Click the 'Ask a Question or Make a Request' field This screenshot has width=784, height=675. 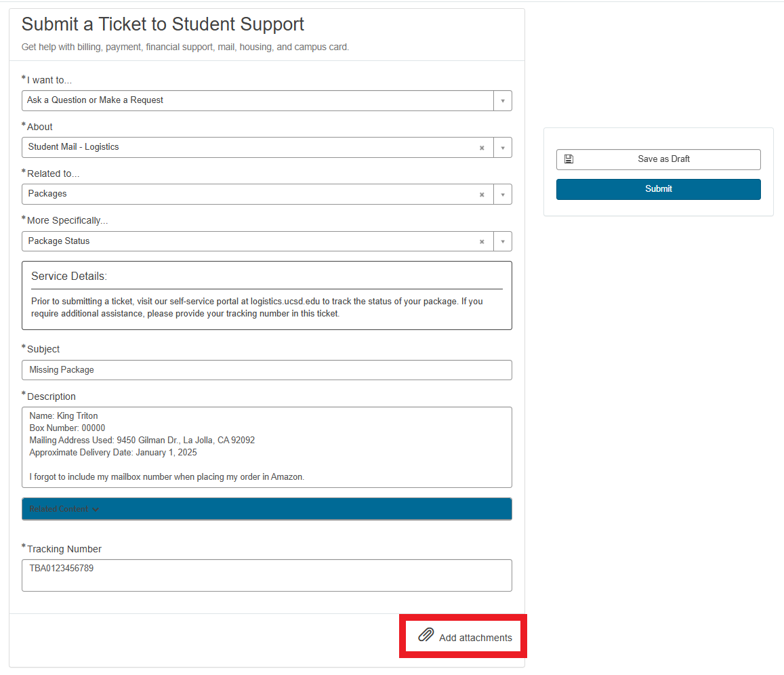click(257, 100)
